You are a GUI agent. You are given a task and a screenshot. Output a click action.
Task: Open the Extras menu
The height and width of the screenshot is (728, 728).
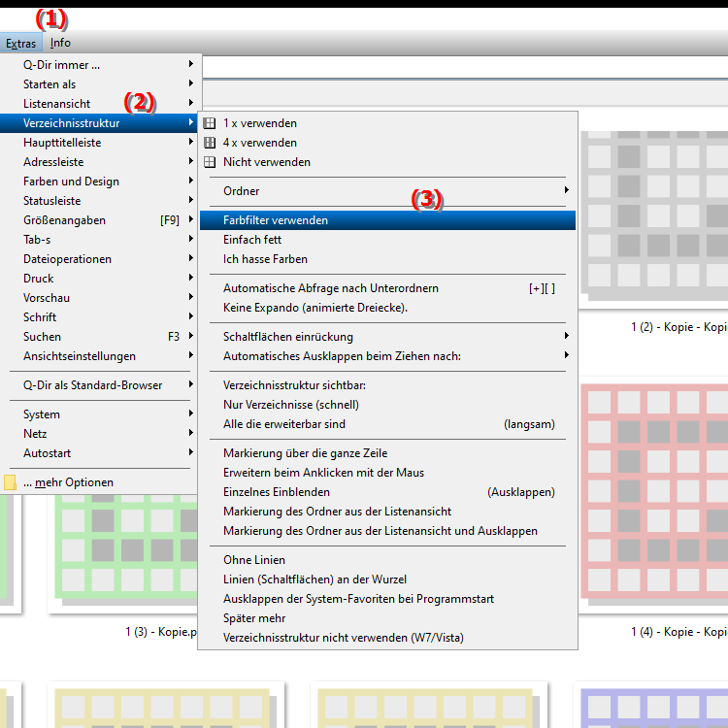(x=21, y=43)
